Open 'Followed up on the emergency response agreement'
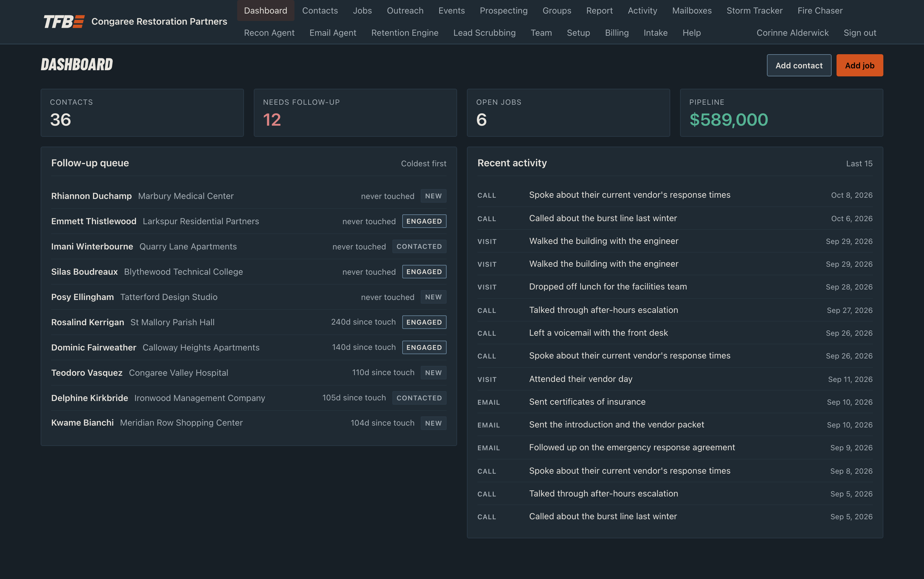Viewport: 924px width, 579px height. point(675,448)
